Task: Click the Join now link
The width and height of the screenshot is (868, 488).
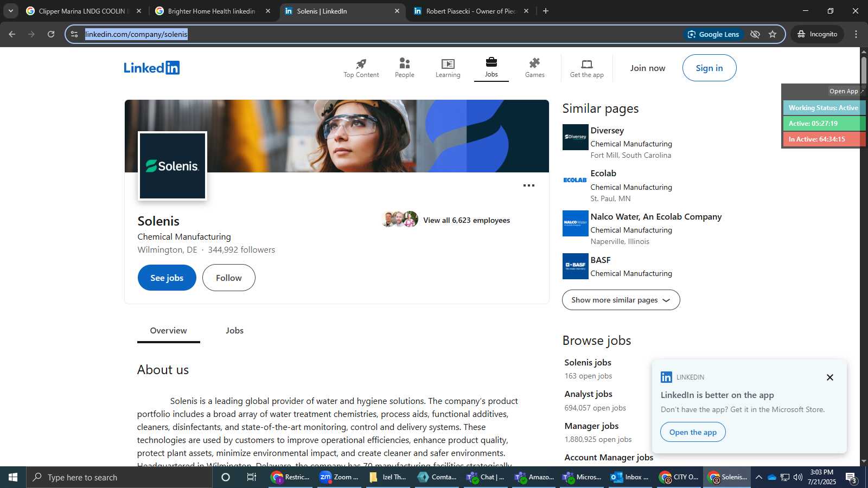Action: pyautogui.click(x=647, y=68)
